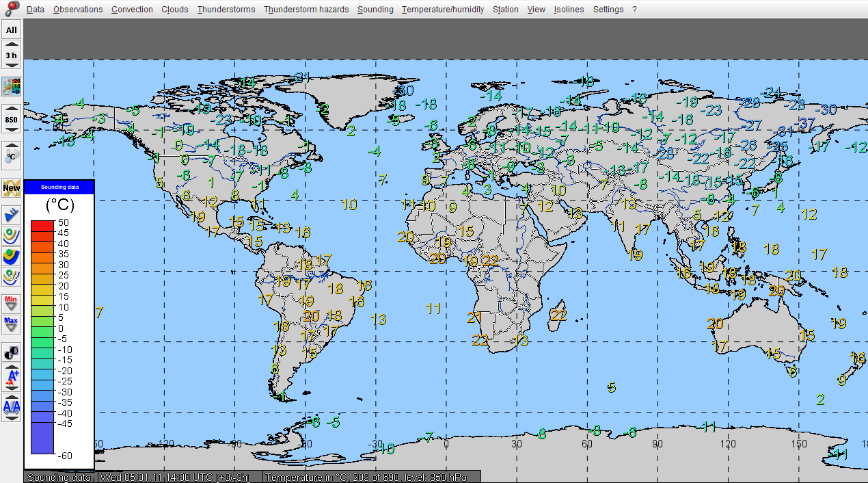Click the up arrow above A+/-A

pyautogui.click(x=12, y=367)
